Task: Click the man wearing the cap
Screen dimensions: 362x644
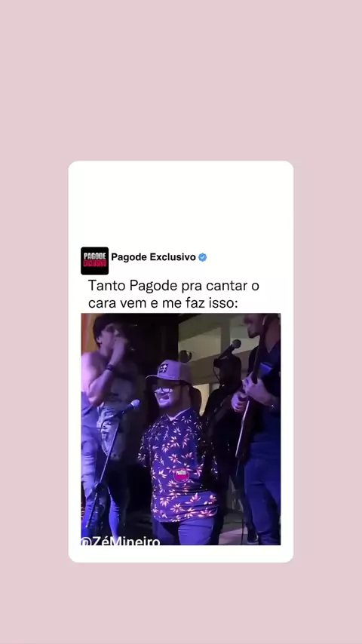Action: click(179, 448)
